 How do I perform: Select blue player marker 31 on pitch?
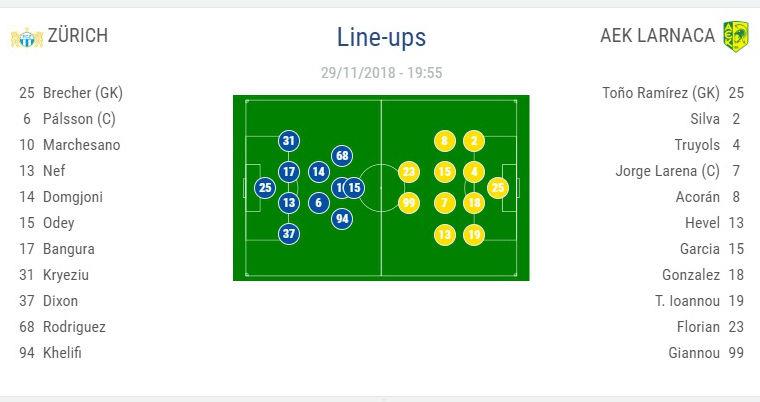289,141
